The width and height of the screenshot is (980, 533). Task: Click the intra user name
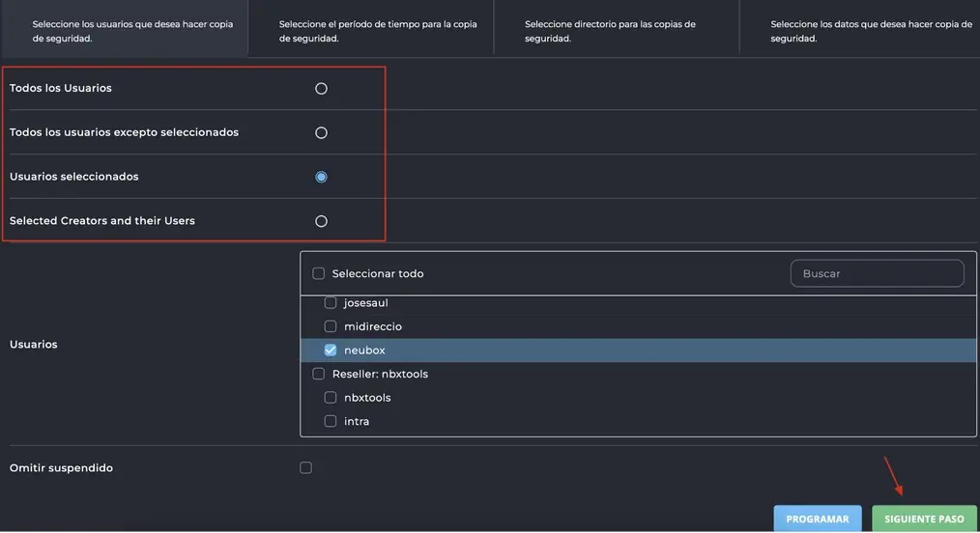pyautogui.click(x=357, y=421)
